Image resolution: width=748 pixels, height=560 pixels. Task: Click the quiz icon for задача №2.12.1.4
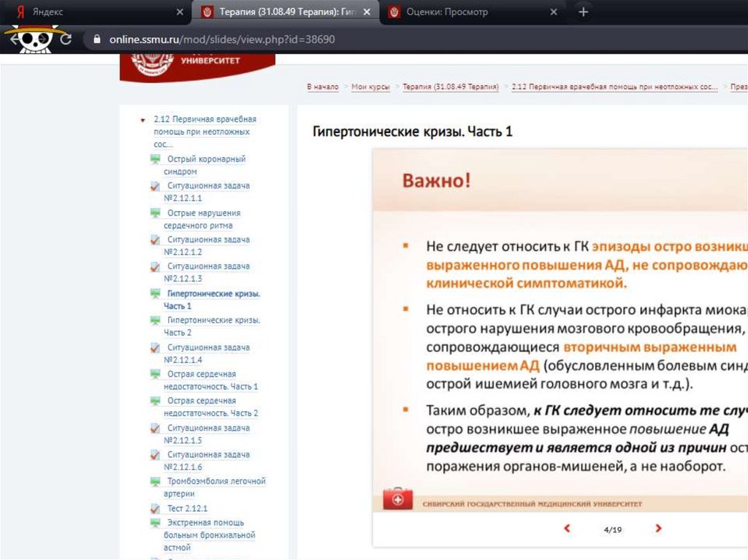pyautogui.click(x=155, y=348)
